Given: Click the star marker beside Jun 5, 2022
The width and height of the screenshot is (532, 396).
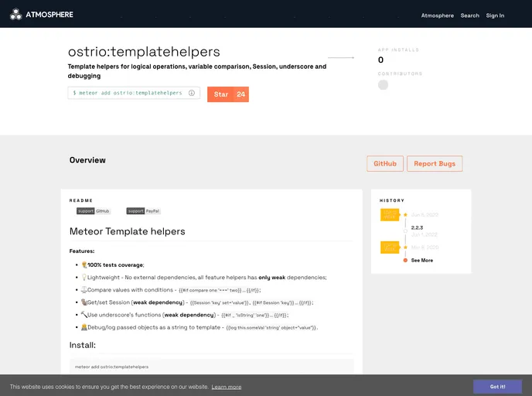Looking at the screenshot, I should 405,215.
